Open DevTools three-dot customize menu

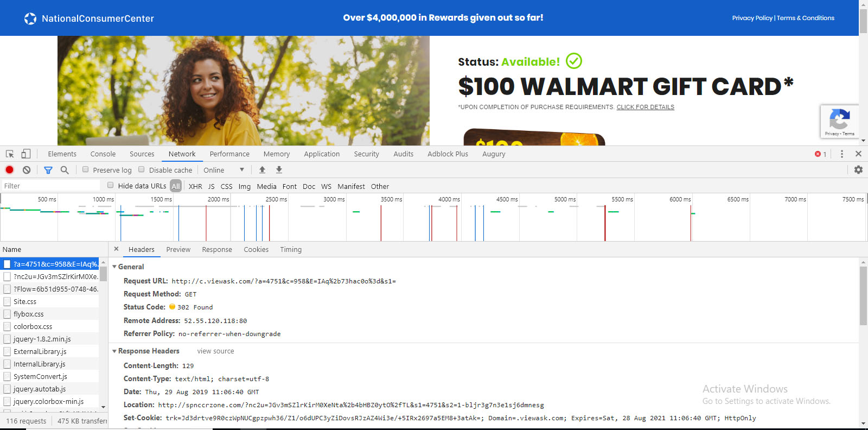(842, 154)
